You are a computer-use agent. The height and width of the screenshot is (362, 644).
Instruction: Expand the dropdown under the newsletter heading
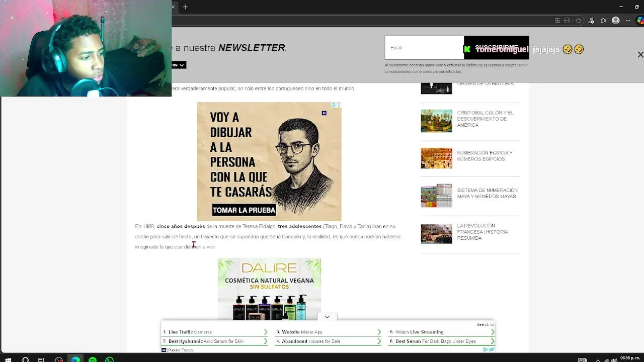pos(179,65)
